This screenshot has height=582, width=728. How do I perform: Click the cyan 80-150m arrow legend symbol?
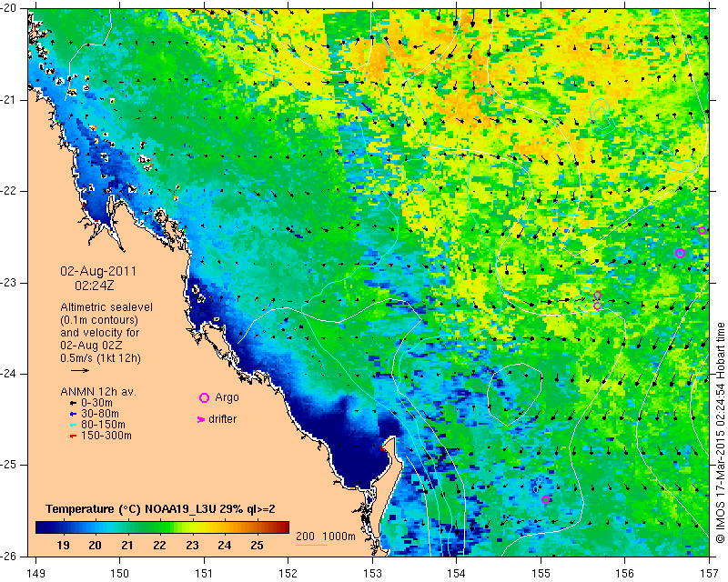pyautogui.click(x=73, y=425)
